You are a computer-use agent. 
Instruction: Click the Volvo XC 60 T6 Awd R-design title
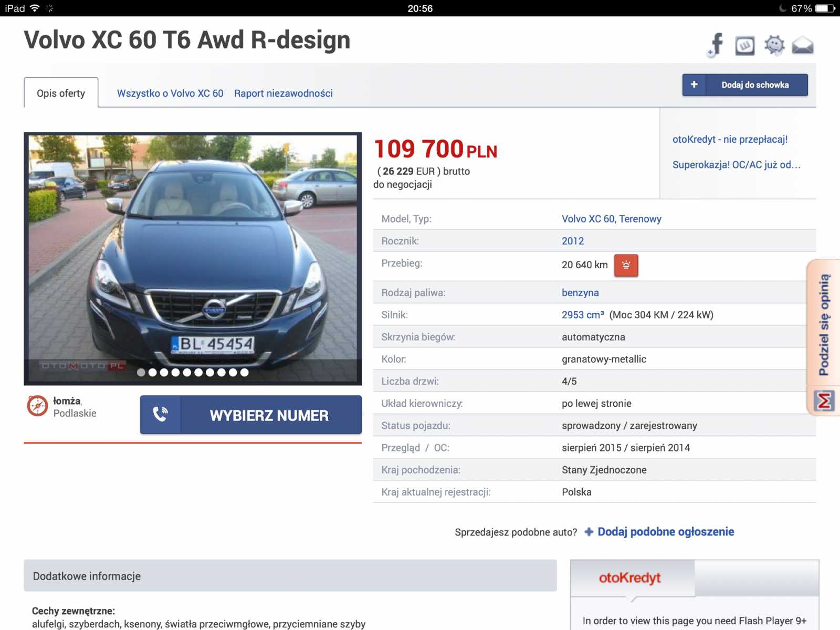coord(187,40)
